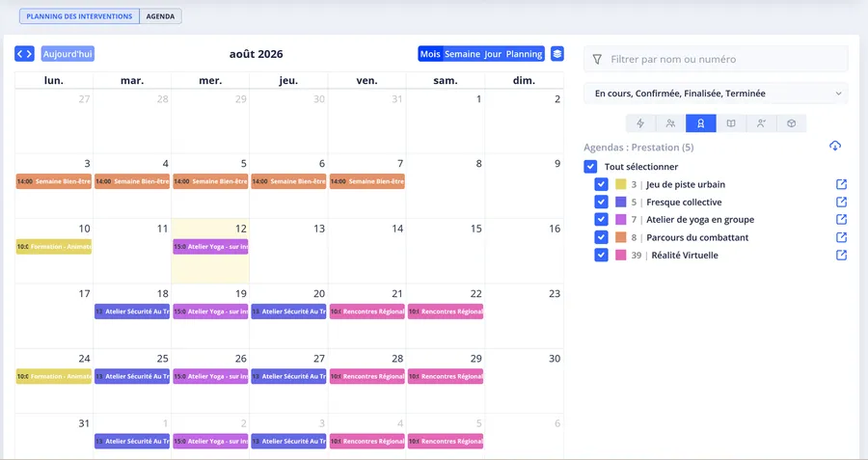
Task: Click the orange swatch for Parcours du combattant
Action: coord(620,237)
